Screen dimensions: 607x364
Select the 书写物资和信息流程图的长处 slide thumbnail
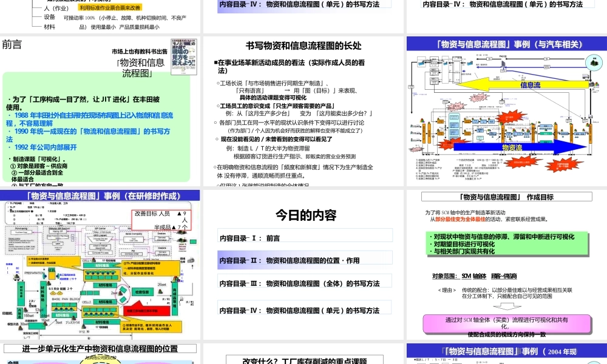pos(303,112)
